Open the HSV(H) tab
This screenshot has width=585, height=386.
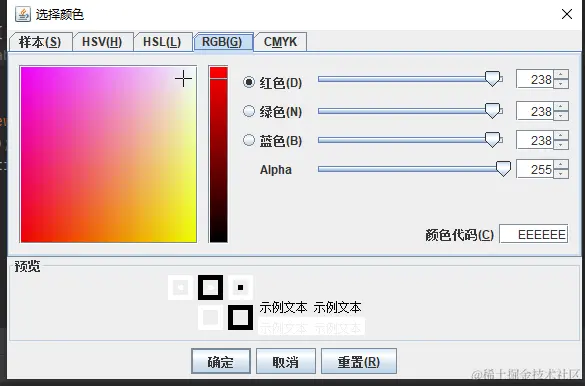[x=102, y=42]
